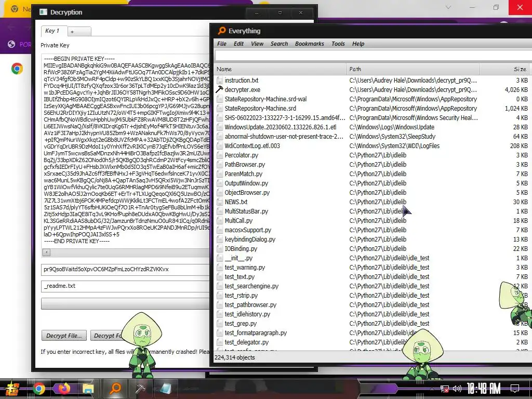
Task: Click the Start button on taskbar
Action: click(x=11, y=389)
